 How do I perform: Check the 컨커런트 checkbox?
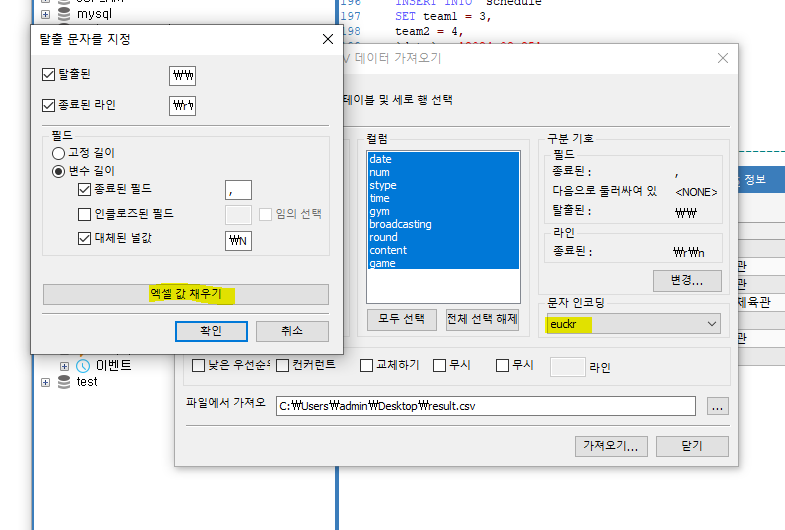point(282,365)
